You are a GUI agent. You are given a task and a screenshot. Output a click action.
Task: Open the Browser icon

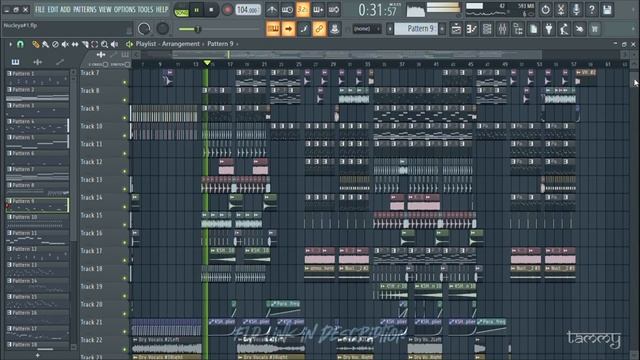(518, 29)
